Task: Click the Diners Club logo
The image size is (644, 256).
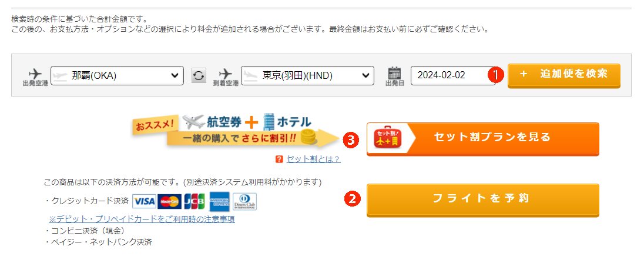Action: click(244, 201)
